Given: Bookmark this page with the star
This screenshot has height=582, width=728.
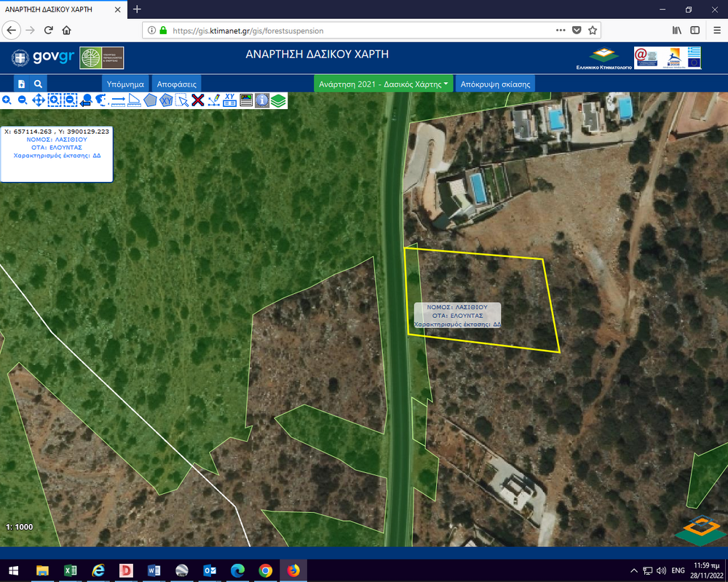Looking at the screenshot, I should (593, 31).
